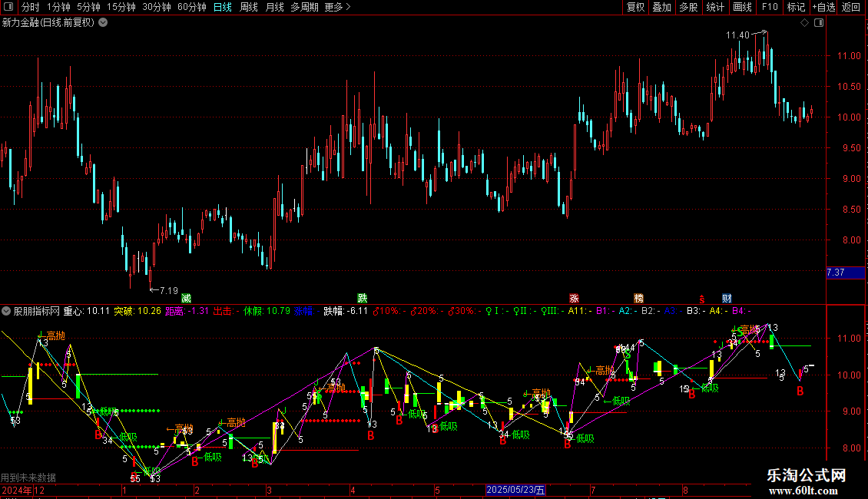Click the red 涨 event marker
The height and width of the screenshot is (499, 868).
(x=574, y=298)
